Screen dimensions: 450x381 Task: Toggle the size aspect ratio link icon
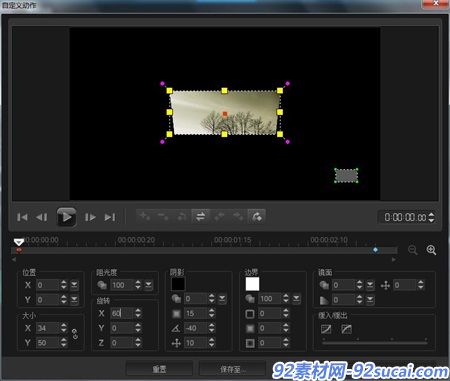tap(75, 334)
